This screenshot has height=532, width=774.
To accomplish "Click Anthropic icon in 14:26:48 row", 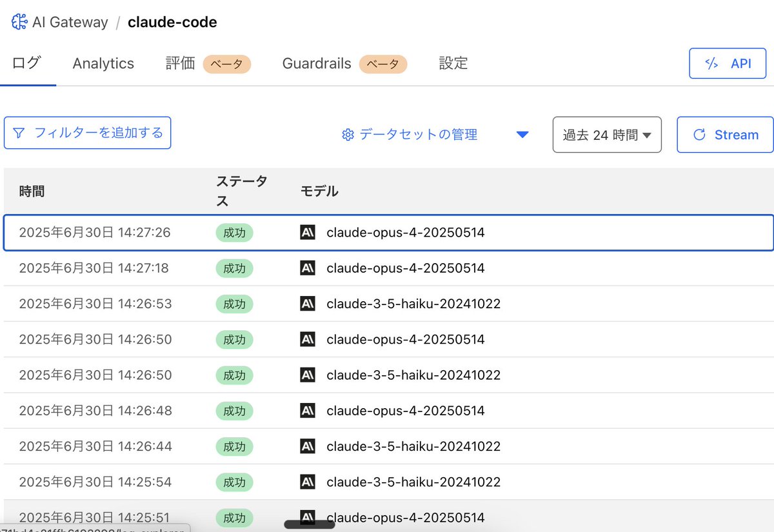I will [x=308, y=410].
